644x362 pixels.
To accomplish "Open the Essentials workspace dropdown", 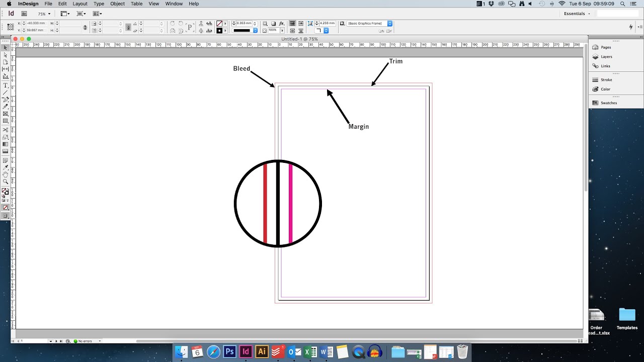I will click(577, 14).
